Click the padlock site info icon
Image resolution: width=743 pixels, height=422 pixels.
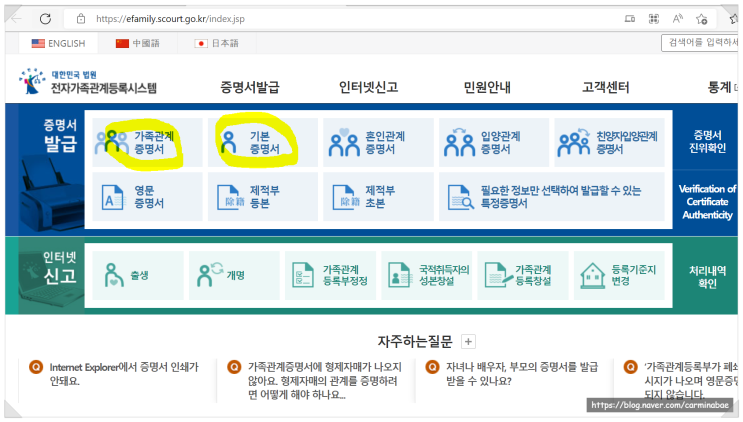coord(81,19)
